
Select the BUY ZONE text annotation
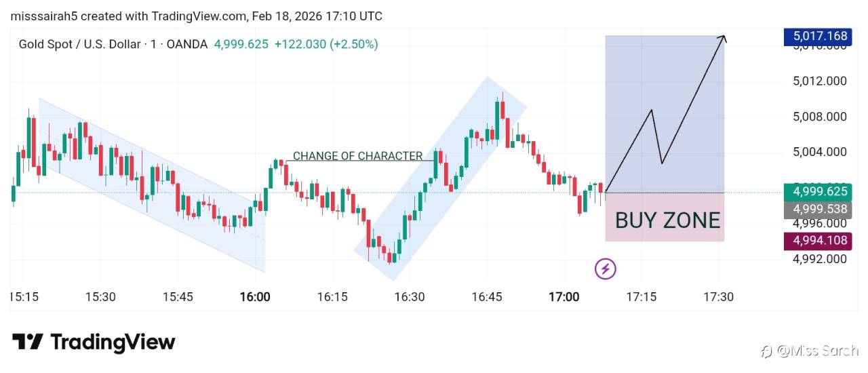point(667,220)
